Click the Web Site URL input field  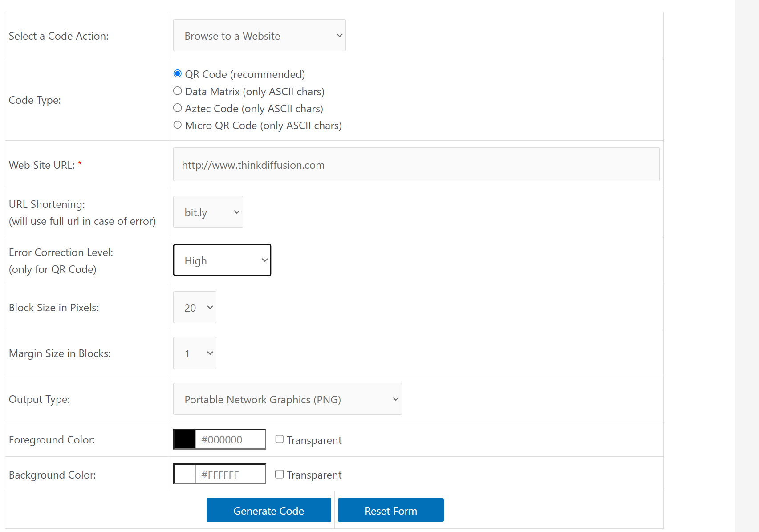click(416, 164)
